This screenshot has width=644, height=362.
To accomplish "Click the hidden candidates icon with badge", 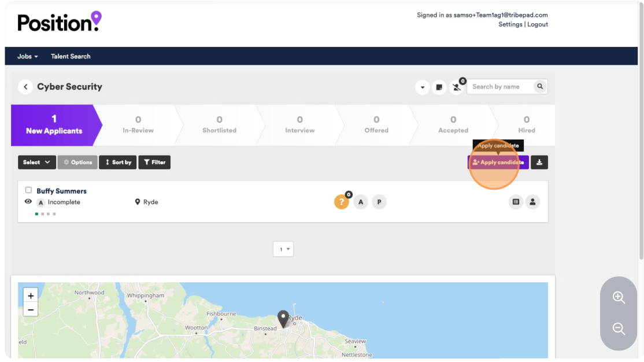I will pos(456,87).
